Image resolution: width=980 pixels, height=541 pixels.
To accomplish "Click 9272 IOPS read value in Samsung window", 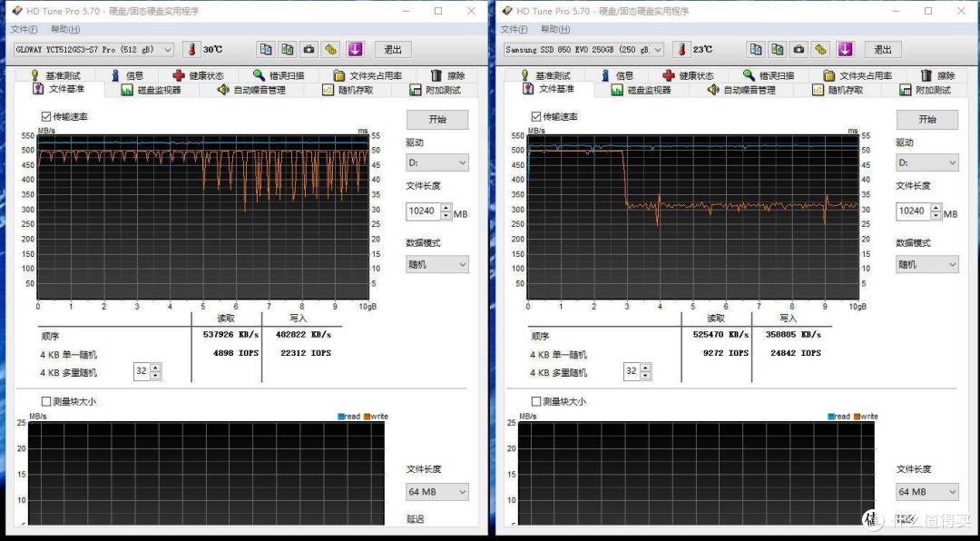I will pos(725,353).
